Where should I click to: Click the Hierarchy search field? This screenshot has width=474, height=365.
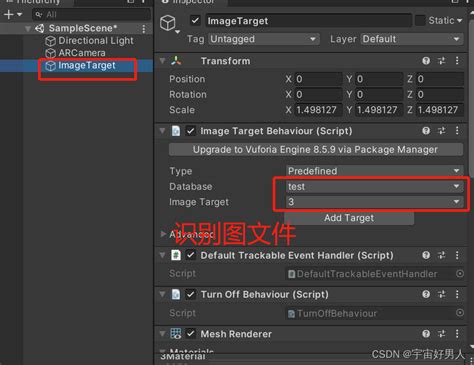[x=91, y=14]
